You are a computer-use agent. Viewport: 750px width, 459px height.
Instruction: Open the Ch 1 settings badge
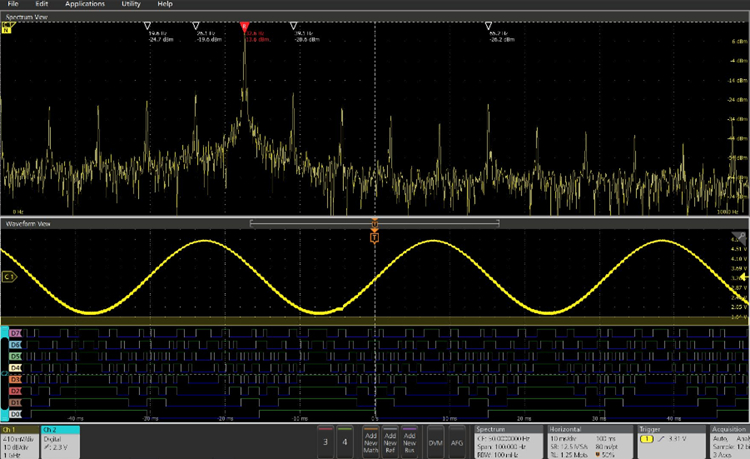point(20,440)
